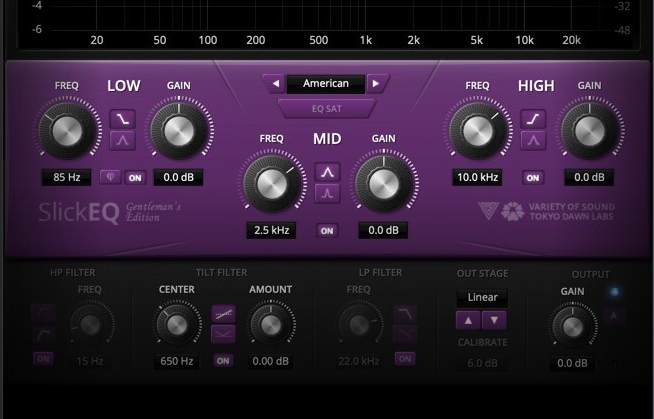654x419 pixels.
Task: Click the LOW band 0.0 dB gain field
Action: click(x=179, y=177)
